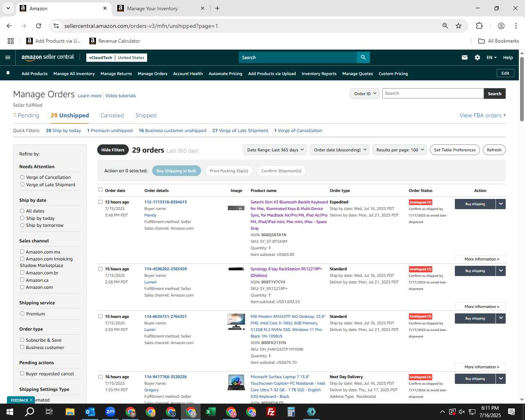This screenshot has width=525, height=420.
Task: Click the browser zoom magnifier icon
Action: click(445, 26)
